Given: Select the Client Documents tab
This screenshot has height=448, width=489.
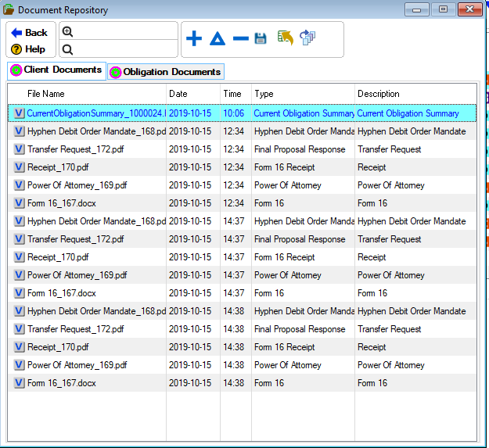Looking at the screenshot, I should 56,70.
